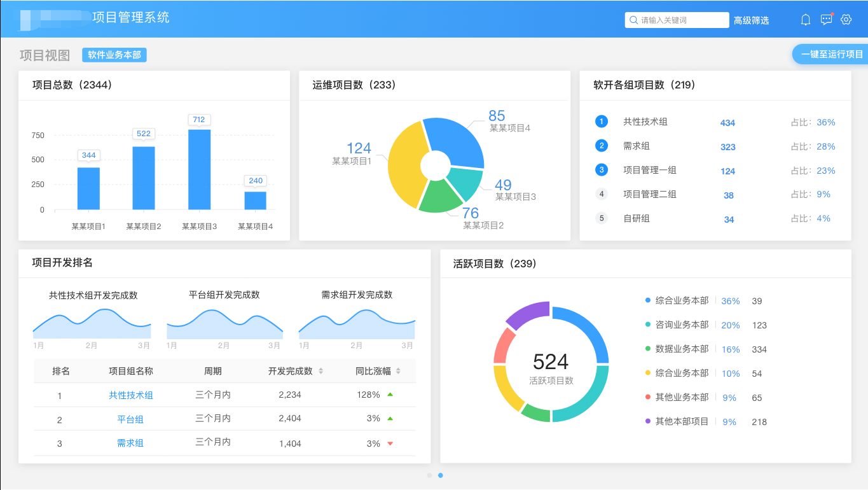Focus the keyword search input field
The image size is (868, 490).
(677, 20)
